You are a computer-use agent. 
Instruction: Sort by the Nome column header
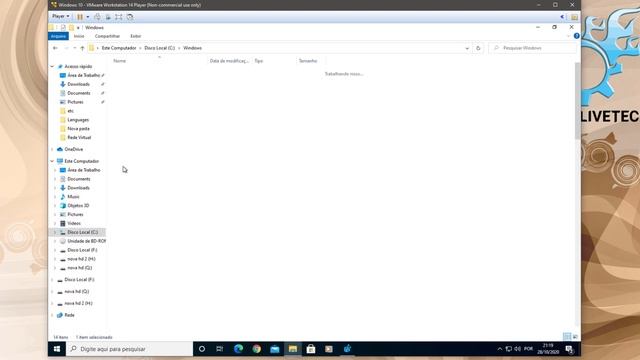point(159,61)
